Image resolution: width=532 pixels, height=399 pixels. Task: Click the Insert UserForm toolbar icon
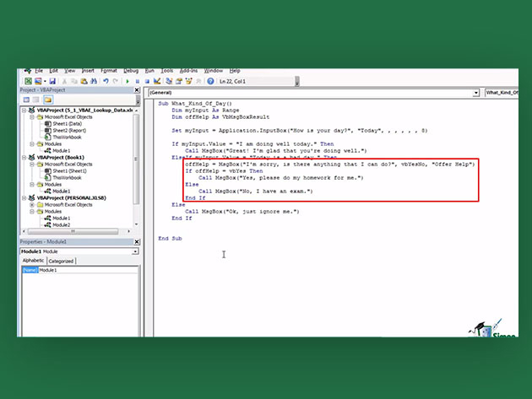(38, 81)
